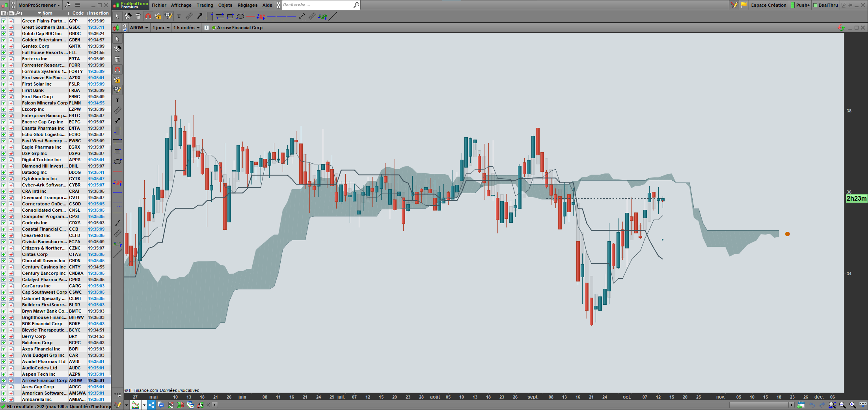The width and height of the screenshot is (868, 410).
Task: Click the zoom out magnifier
Action: point(842,405)
